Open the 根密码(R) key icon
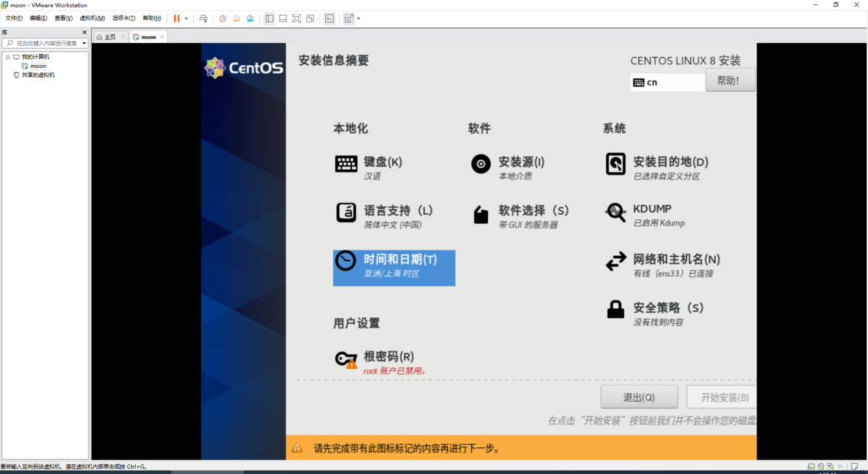This screenshot has height=474, width=868. [346, 359]
